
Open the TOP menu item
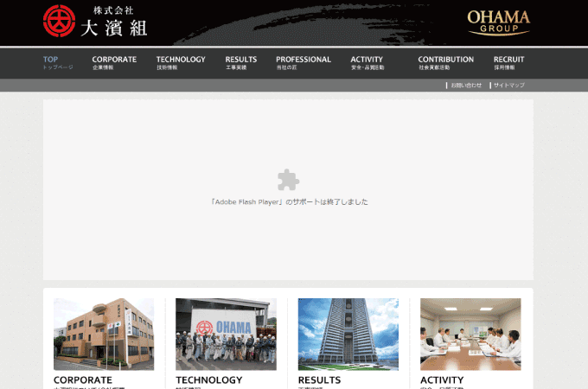coord(58,62)
